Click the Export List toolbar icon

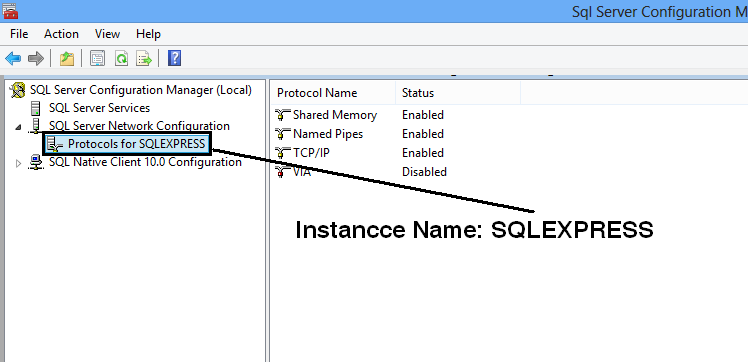(x=144, y=59)
